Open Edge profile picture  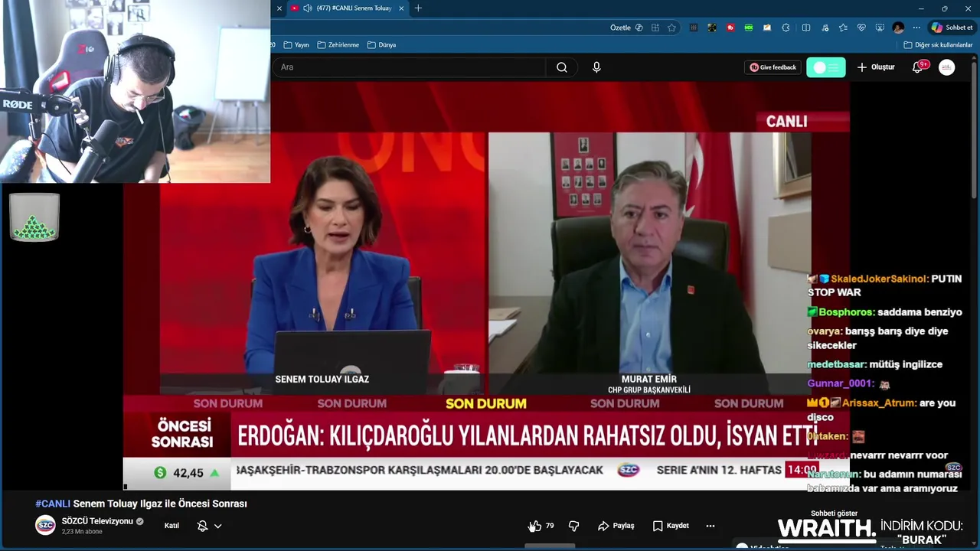[898, 28]
